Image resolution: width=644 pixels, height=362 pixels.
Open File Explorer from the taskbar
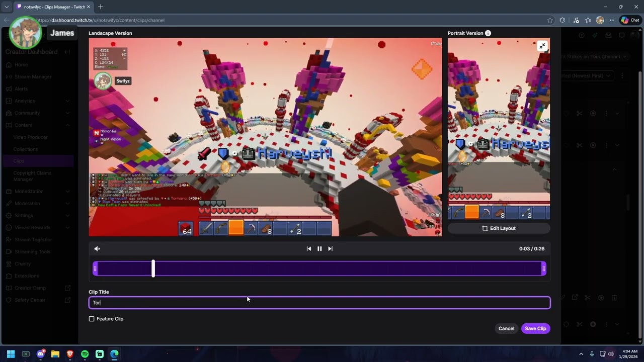(55, 354)
